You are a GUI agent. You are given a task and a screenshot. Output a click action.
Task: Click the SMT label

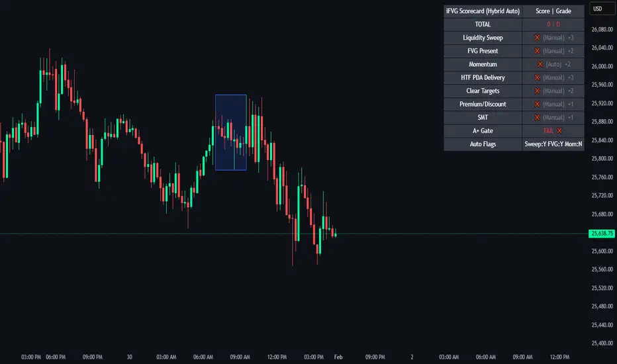pyautogui.click(x=483, y=117)
